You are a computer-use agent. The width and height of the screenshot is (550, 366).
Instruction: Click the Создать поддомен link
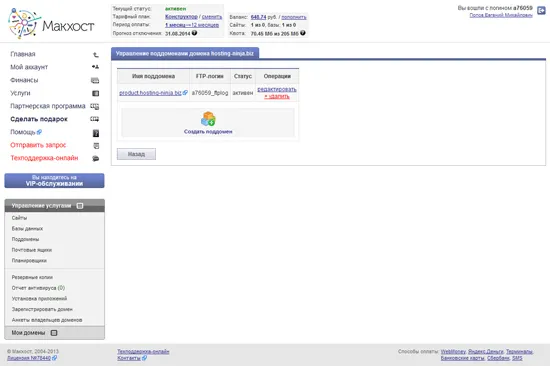(x=208, y=132)
